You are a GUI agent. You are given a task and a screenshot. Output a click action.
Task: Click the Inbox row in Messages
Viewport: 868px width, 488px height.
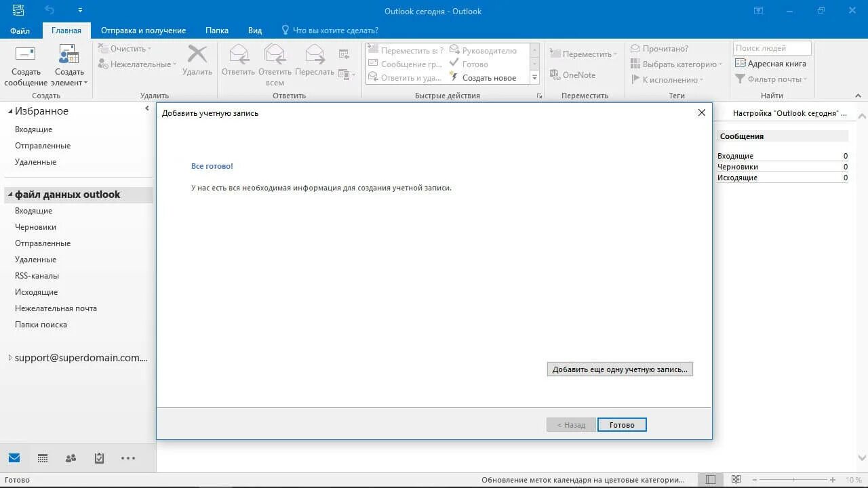(x=783, y=156)
